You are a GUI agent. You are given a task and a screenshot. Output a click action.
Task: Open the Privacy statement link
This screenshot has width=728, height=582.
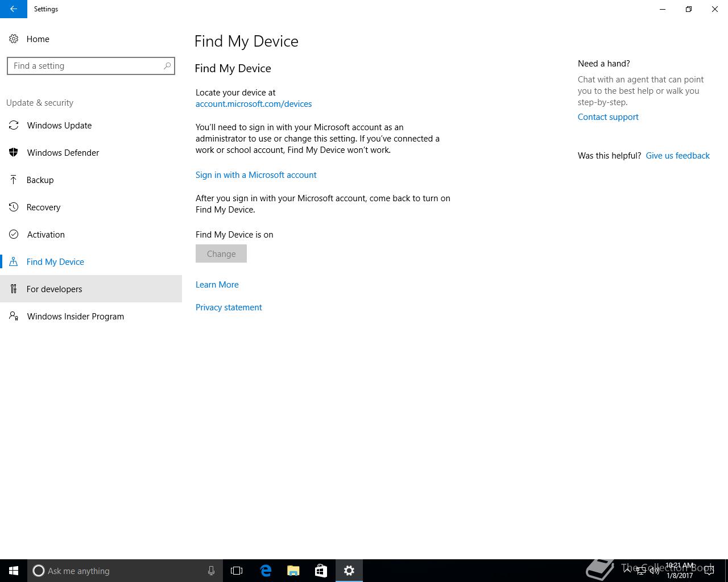pyautogui.click(x=229, y=307)
